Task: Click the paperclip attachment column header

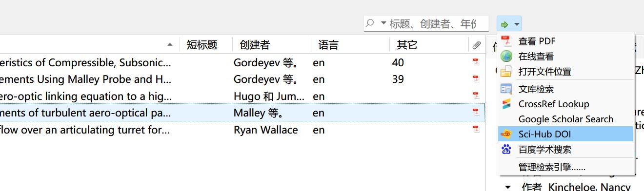Action: click(x=476, y=45)
